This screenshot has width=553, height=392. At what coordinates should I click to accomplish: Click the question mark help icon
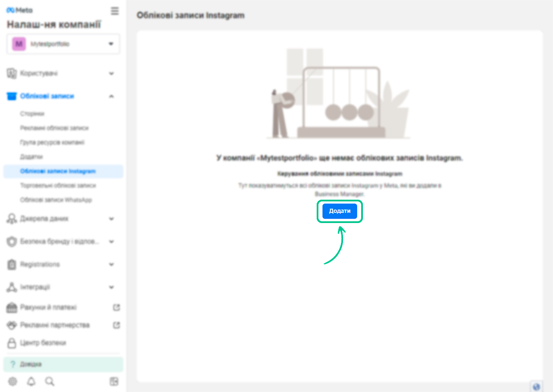click(x=13, y=364)
